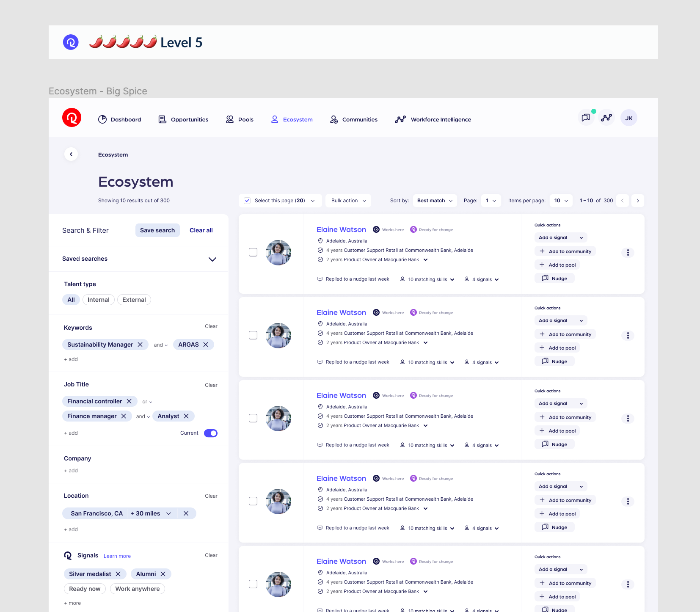Image resolution: width=700 pixels, height=612 pixels.
Task: Click Clear all filters
Action: coord(201,230)
